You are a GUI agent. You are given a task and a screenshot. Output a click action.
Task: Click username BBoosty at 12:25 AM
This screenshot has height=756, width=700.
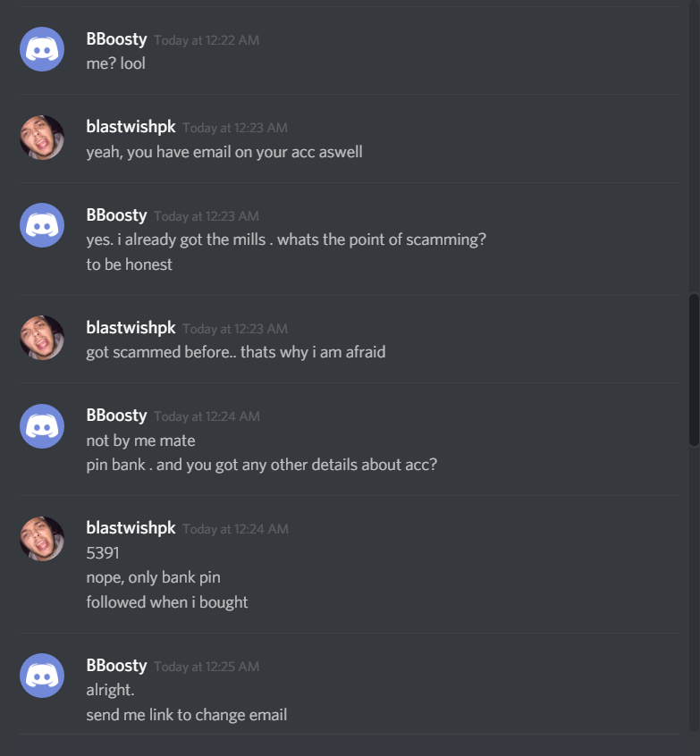116,666
